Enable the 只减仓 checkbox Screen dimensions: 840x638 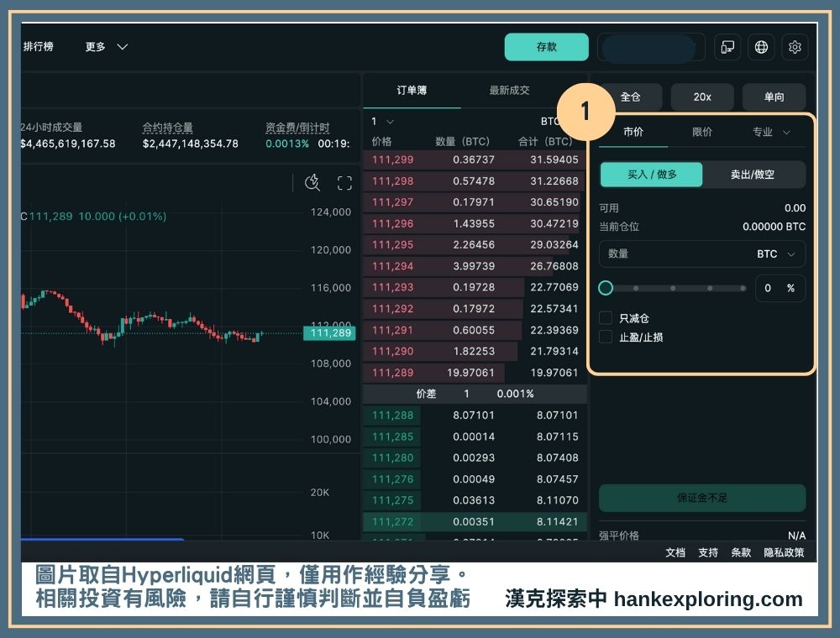[606, 318]
